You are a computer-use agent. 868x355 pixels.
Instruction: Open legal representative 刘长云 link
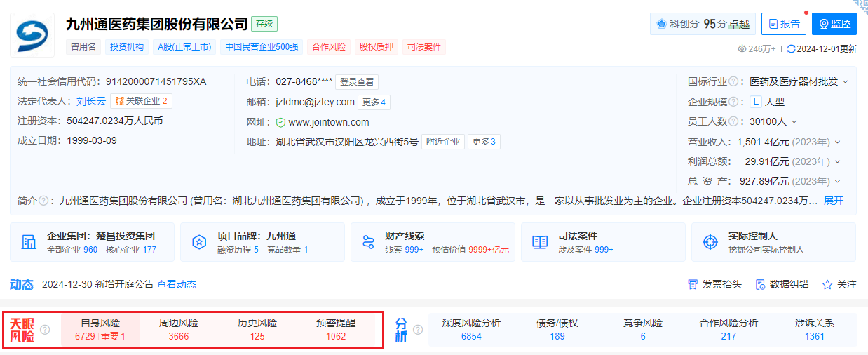(91, 101)
